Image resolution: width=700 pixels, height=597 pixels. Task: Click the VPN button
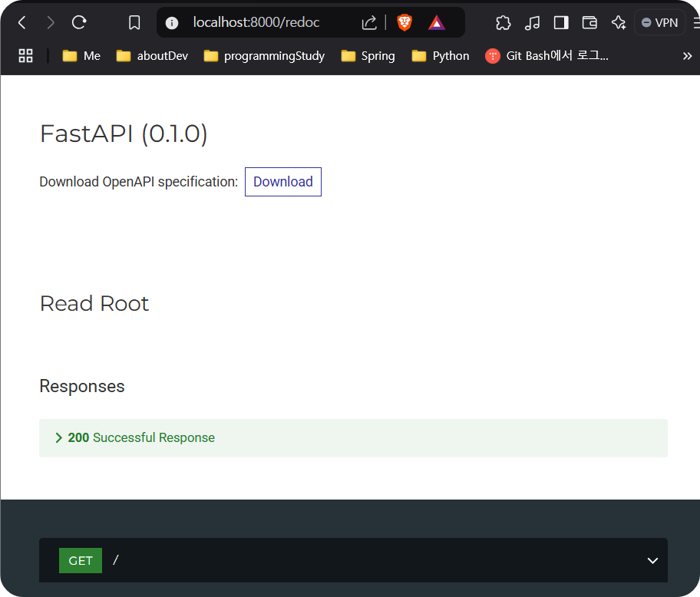point(659,22)
